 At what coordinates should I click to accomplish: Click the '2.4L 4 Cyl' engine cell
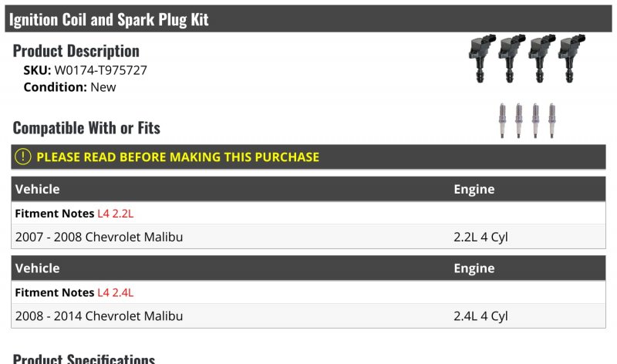480,316
